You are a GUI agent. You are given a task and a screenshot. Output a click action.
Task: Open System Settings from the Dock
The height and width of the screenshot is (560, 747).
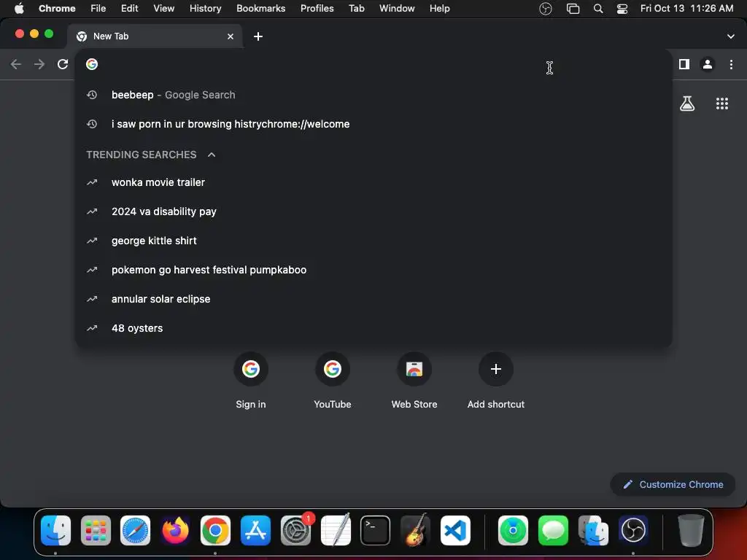tap(295, 530)
